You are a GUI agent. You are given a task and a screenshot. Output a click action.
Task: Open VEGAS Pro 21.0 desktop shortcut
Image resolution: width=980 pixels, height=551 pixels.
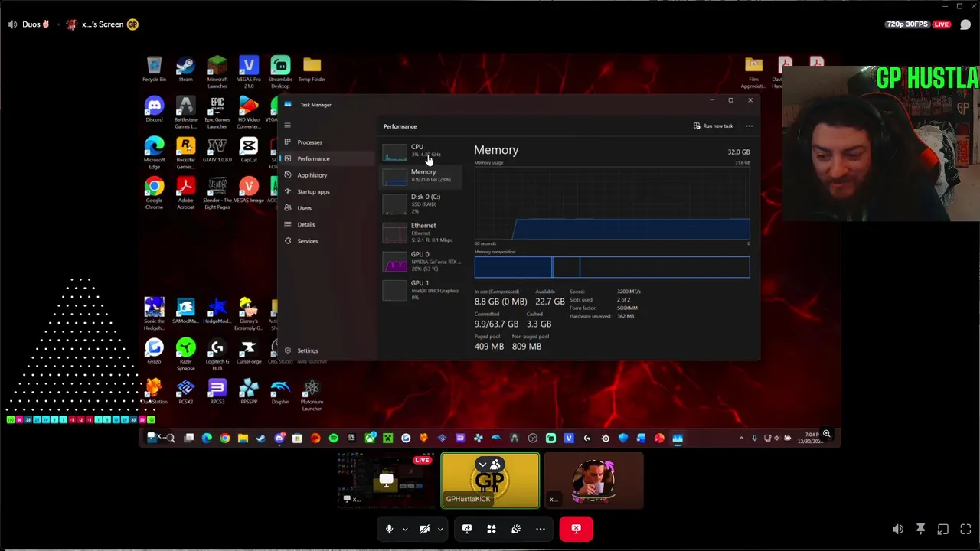(249, 72)
